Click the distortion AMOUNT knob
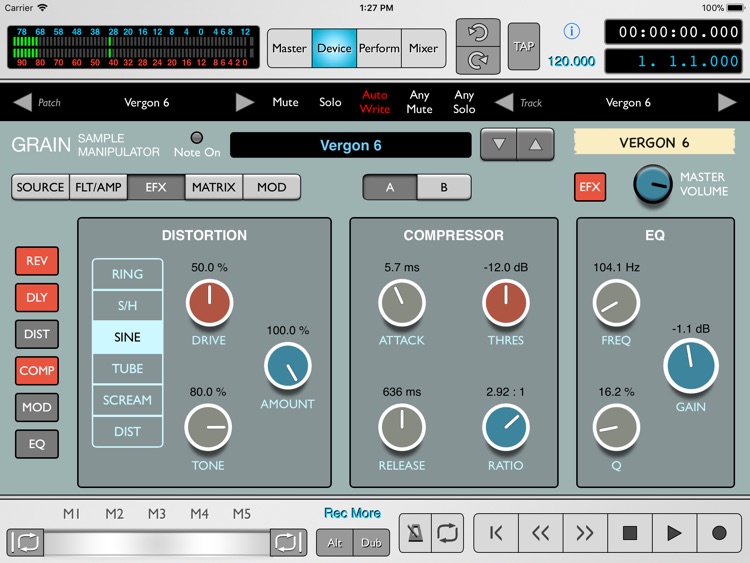750x563 pixels. tap(287, 366)
